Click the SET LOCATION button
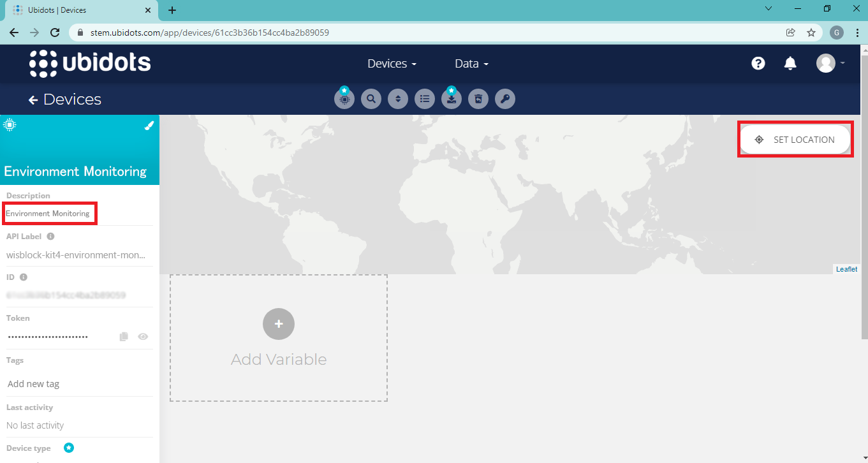 point(795,140)
